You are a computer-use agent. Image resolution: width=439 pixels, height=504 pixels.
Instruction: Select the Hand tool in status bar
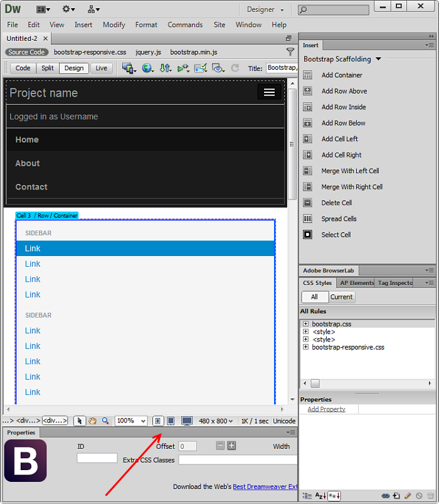point(92,421)
